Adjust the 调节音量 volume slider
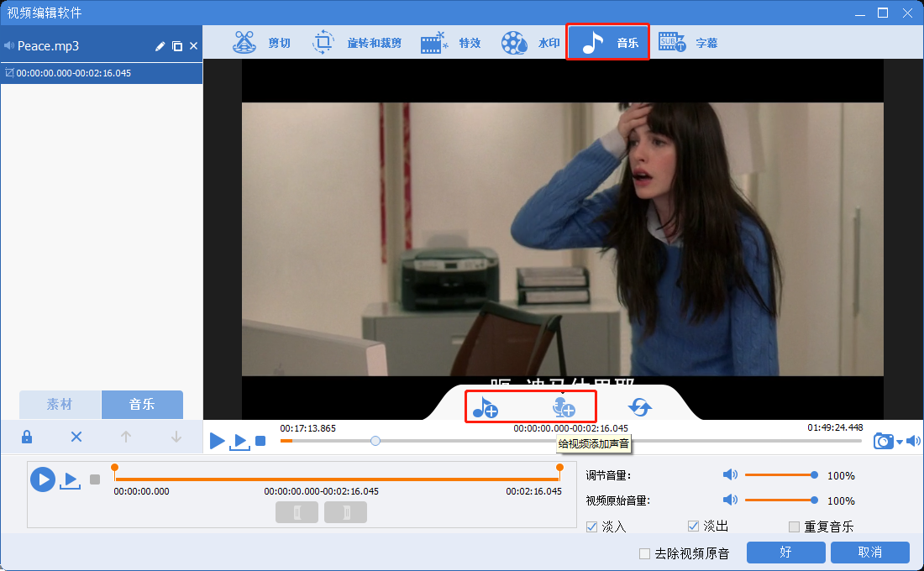 (780, 475)
